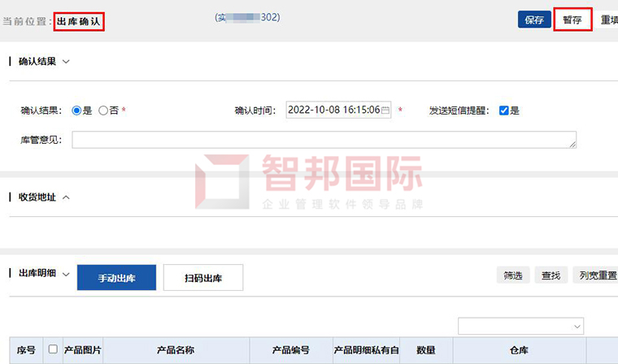This screenshot has width=618, height=364.
Task: Click the 产品名称 column header
Action: pyautogui.click(x=176, y=350)
